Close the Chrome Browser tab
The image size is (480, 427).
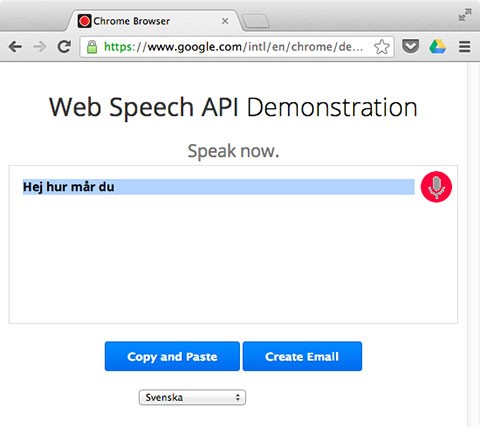[225, 21]
